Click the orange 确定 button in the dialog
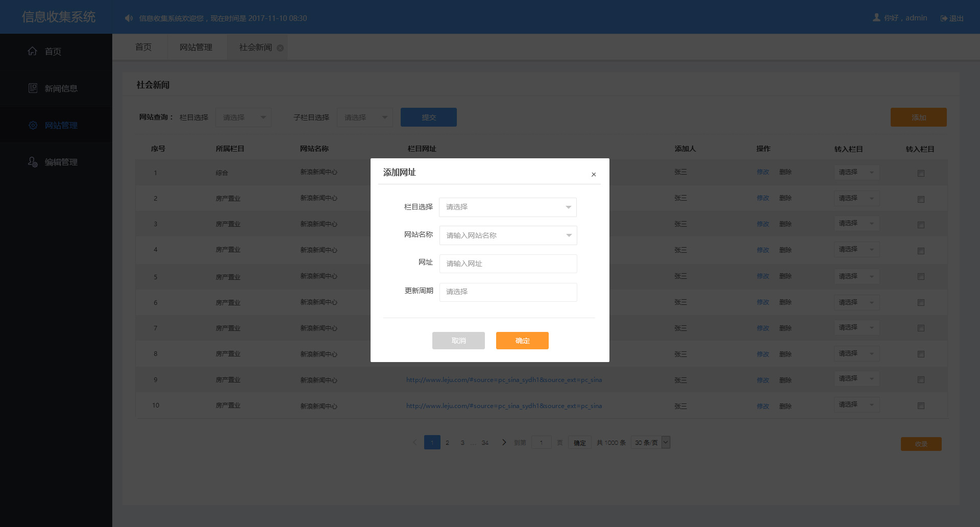 (522, 341)
